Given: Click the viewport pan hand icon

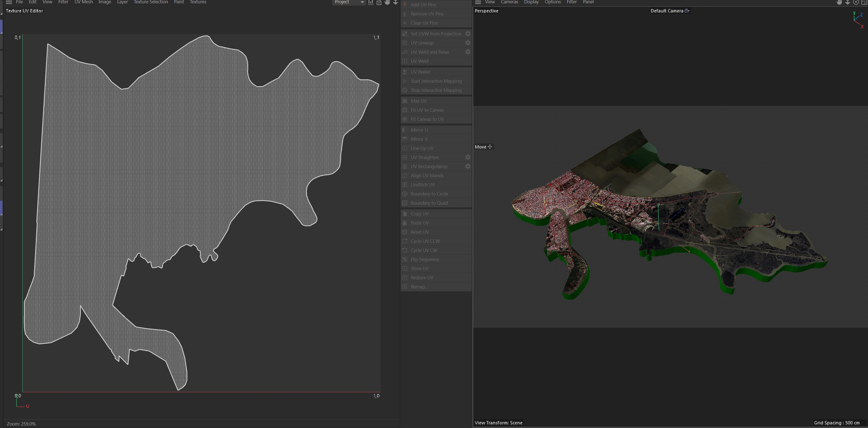Looking at the screenshot, I should click(x=839, y=2).
